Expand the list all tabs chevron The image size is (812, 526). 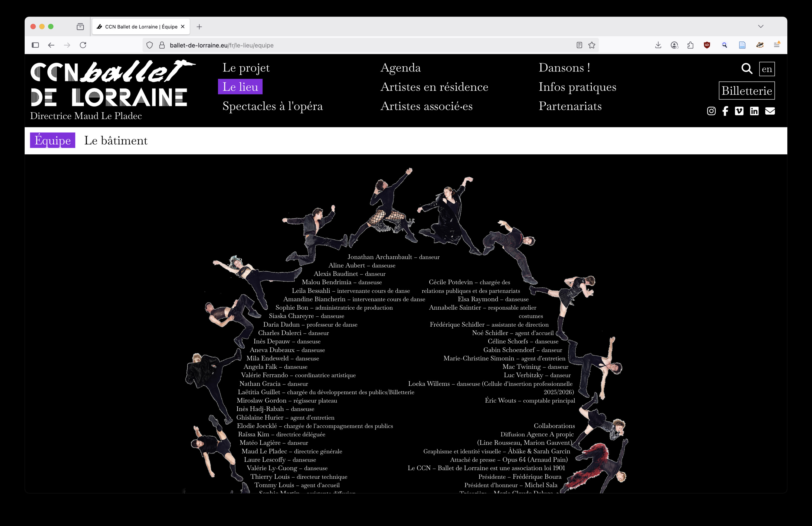[761, 26]
